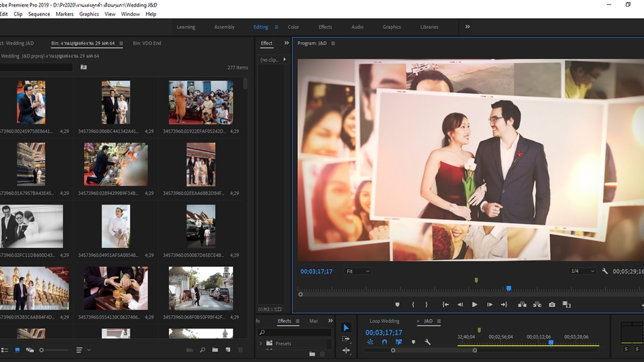Click the Go to In point button
Screen dimensions: 644x362
point(445,304)
